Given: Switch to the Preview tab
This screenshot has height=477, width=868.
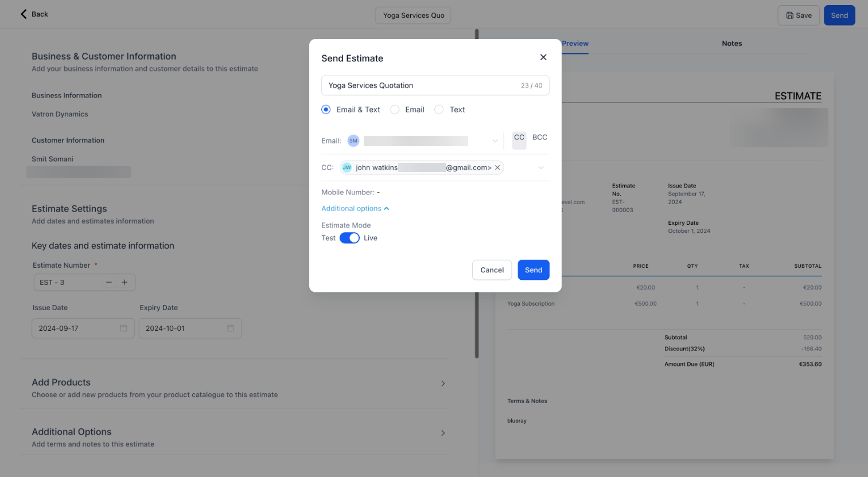Looking at the screenshot, I should tap(575, 44).
